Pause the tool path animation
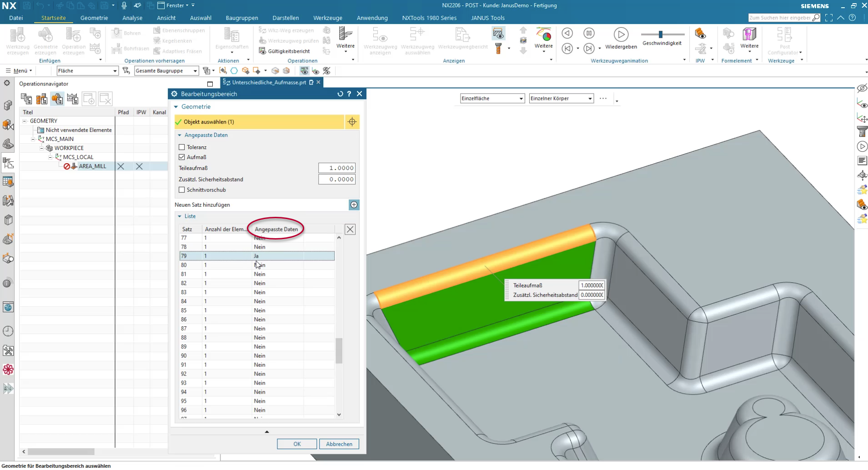 [589, 33]
